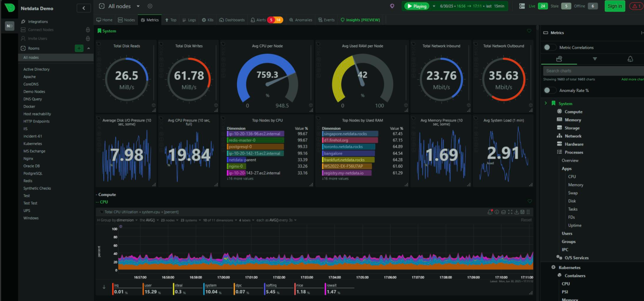Switch to the Nodes tab
This screenshot has width=644, height=301.
pos(126,20)
